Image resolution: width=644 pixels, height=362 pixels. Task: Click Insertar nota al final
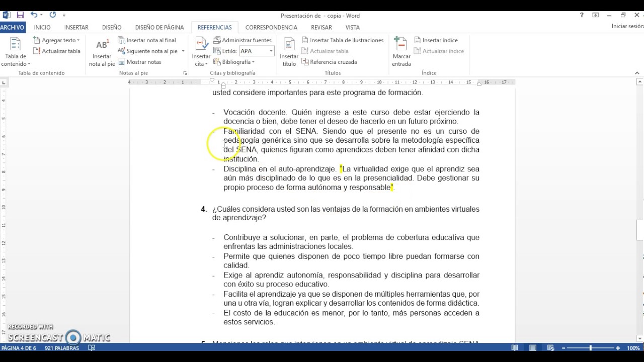tap(147, 40)
